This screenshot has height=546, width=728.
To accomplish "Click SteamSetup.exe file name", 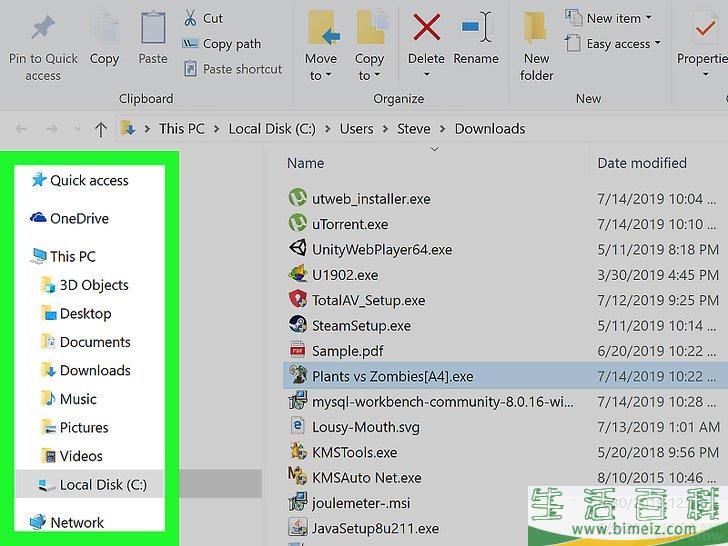I will (361, 326).
